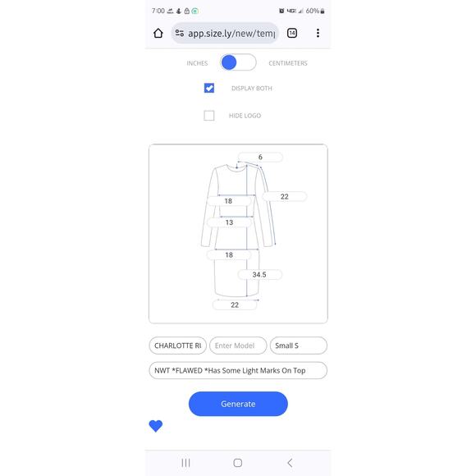The height and width of the screenshot is (476, 476).
Task: Edit the NWT FLAWED description field
Action: coord(238,370)
